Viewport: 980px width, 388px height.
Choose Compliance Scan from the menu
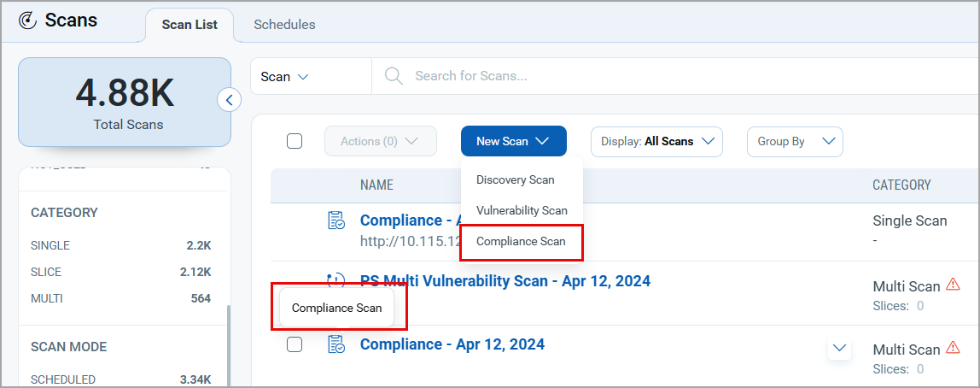522,242
